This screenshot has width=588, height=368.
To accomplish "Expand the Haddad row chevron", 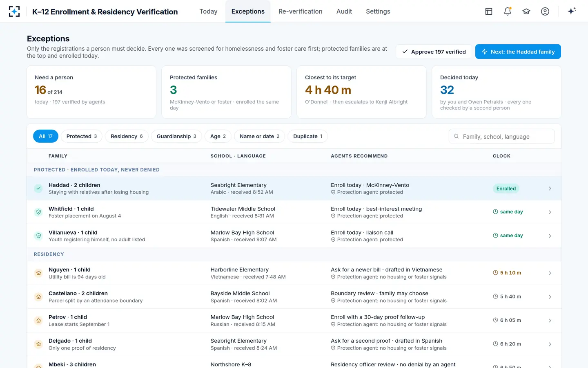I will click(x=550, y=188).
